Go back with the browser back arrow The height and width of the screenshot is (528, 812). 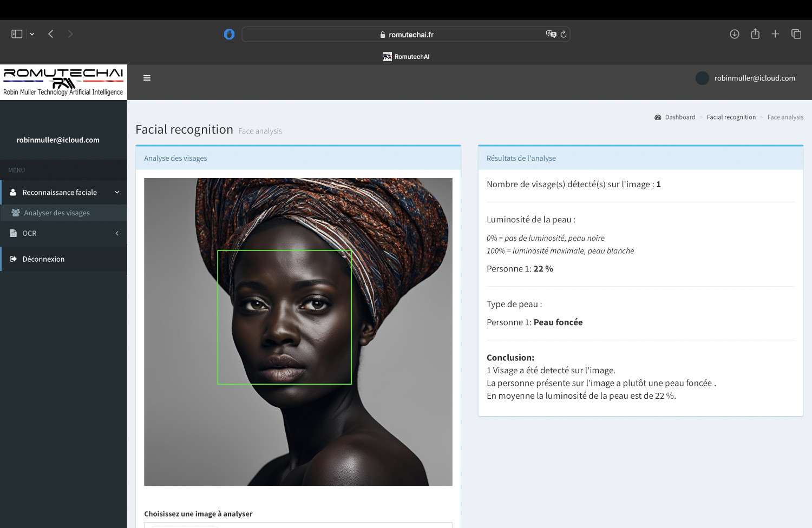click(x=51, y=34)
